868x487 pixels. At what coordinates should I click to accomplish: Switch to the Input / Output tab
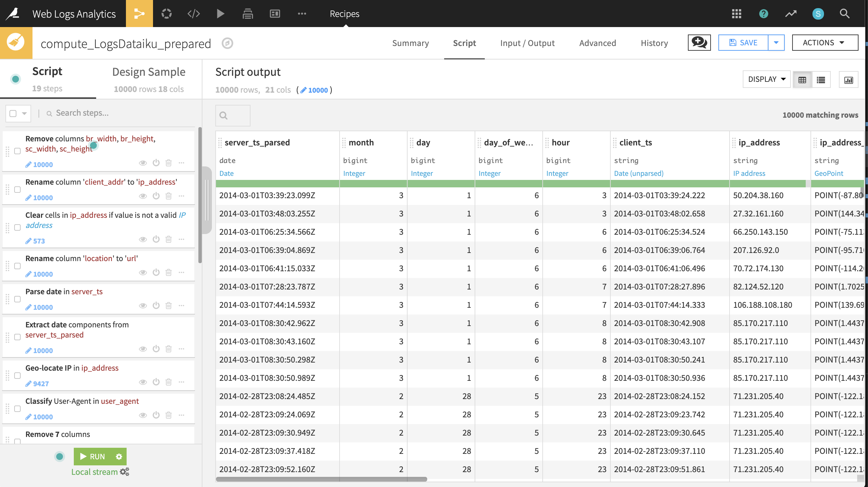[x=527, y=43]
